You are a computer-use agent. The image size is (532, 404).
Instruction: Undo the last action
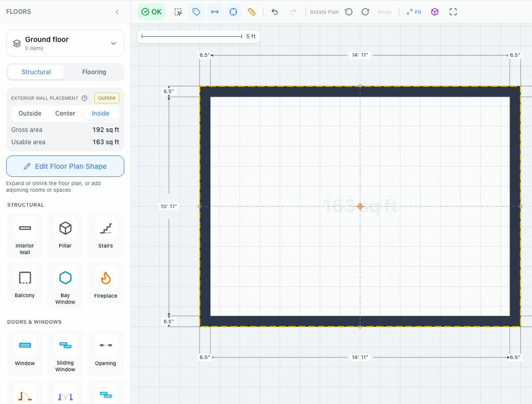coord(275,12)
